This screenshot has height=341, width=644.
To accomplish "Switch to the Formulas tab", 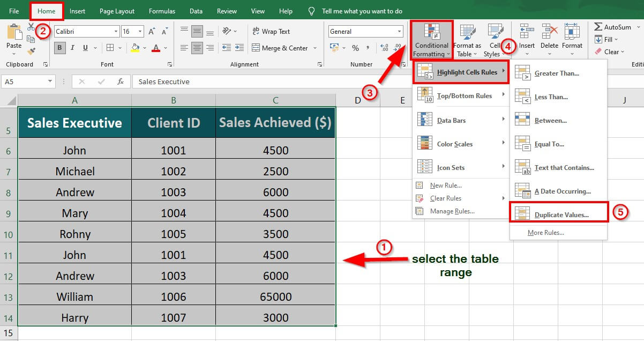I will pos(162,11).
